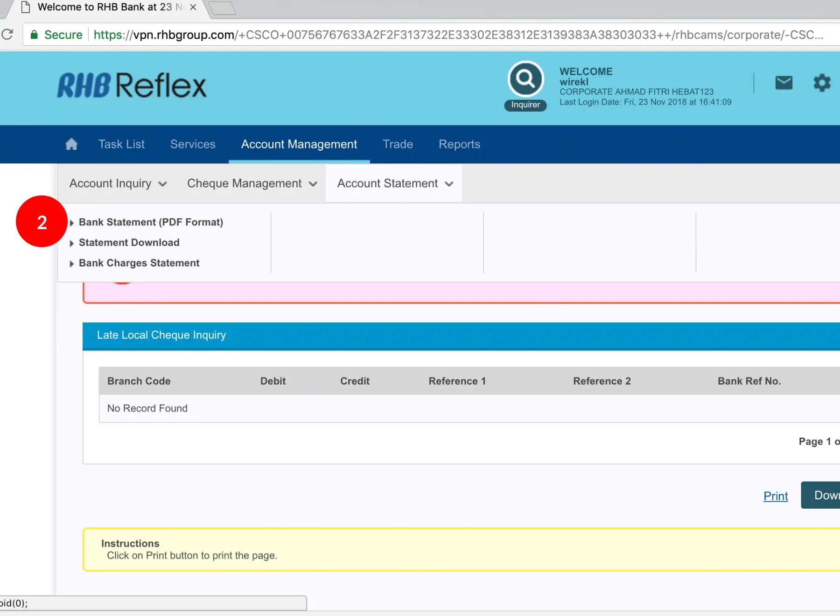Expand the Cheque Management dropdown
Screen dimensions: 840x616
252,183
